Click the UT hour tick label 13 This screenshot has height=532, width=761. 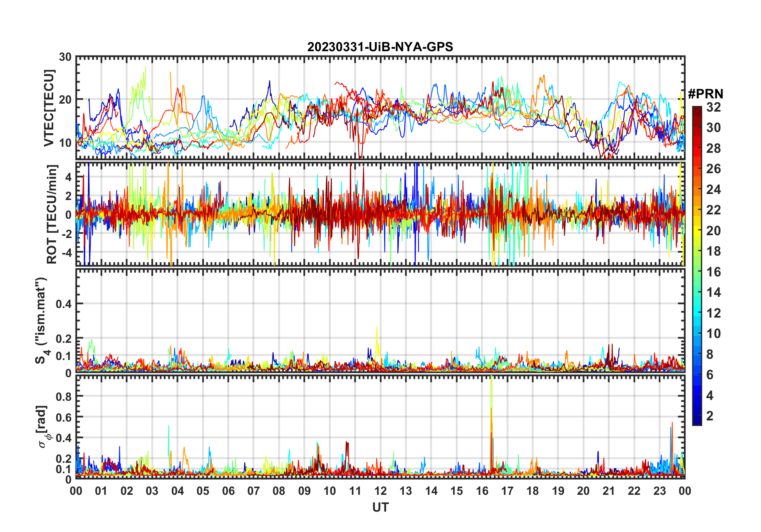pos(406,491)
